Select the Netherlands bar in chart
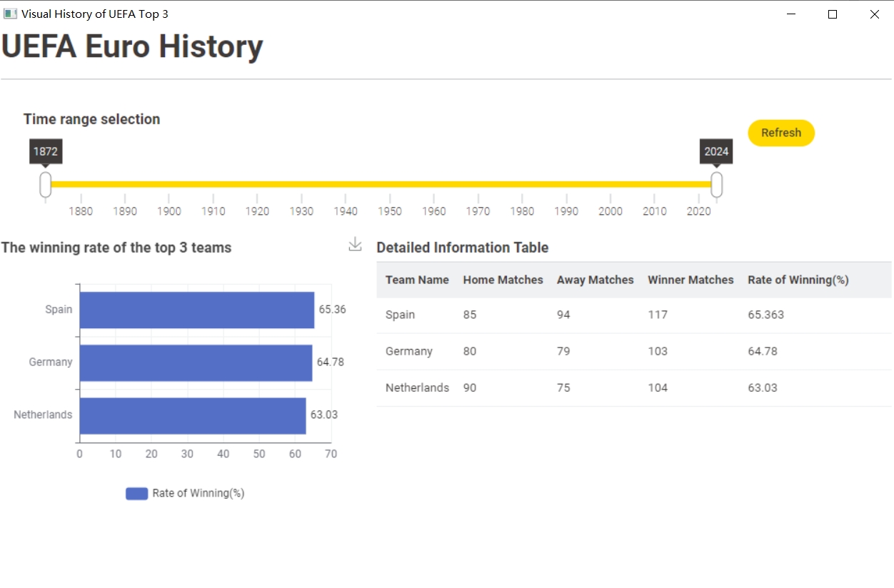This screenshot has width=894, height=588. [x=192, y=415]
